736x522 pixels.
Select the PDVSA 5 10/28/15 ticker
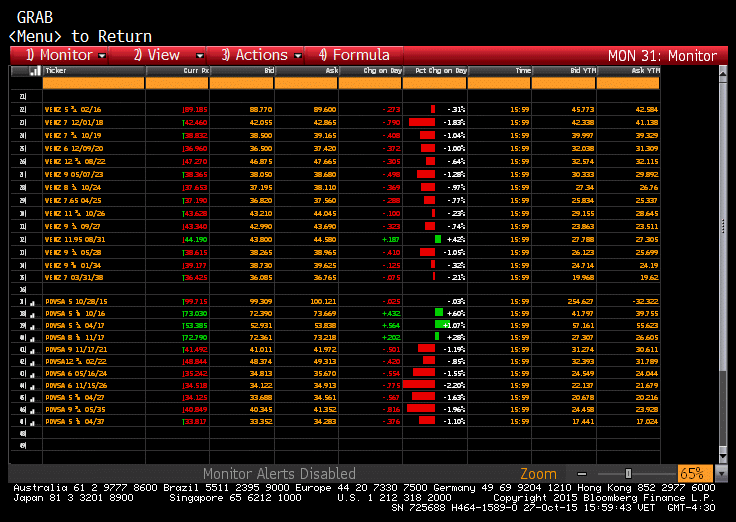click(76, 301)
